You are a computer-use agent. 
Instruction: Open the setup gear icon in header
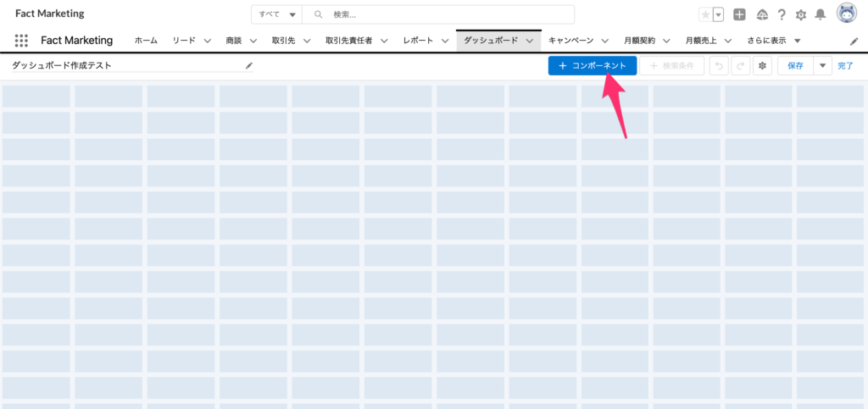pos(800,15)
